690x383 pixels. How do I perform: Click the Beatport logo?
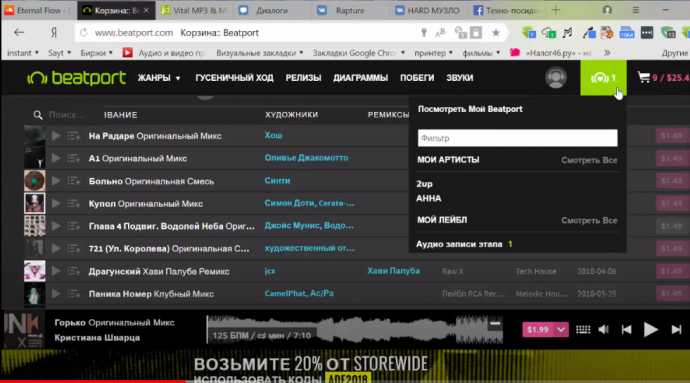(77, 78)
